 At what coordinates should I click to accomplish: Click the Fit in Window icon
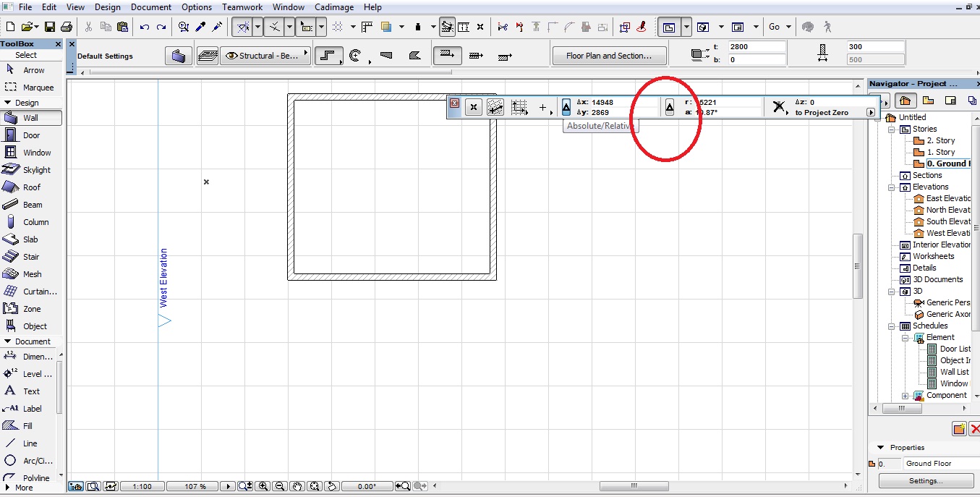click(x=313, y=486)
